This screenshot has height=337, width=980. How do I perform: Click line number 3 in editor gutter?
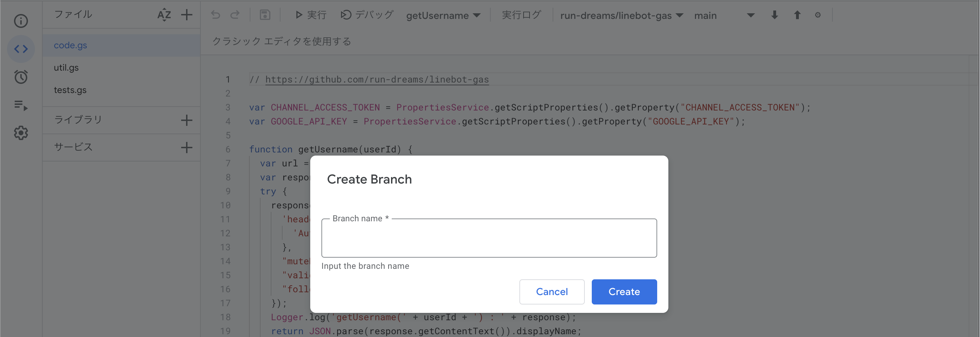click(x=227, y=108)
